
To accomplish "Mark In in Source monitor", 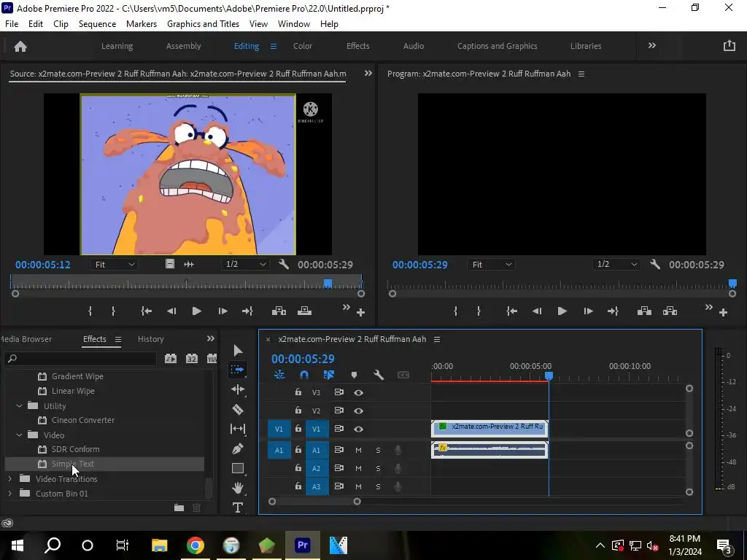I will point(90,311).
